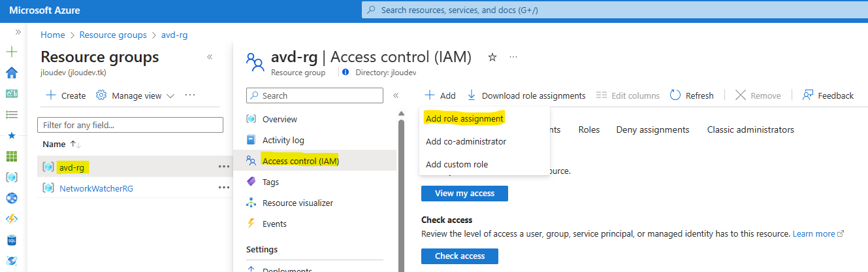This screenshot has width=868, height=272.
Task: Choose Add role assignment from the dropdown
Action: 464,119
